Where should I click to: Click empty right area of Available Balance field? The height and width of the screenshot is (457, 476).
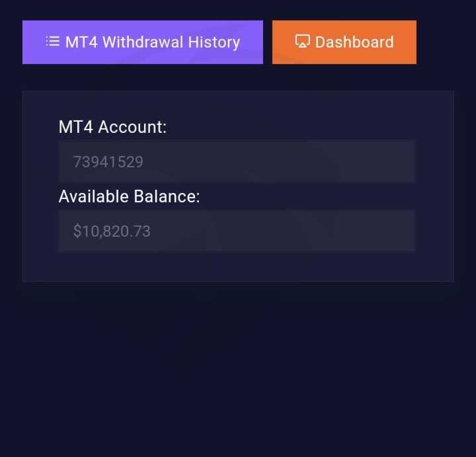click(303, 231)
